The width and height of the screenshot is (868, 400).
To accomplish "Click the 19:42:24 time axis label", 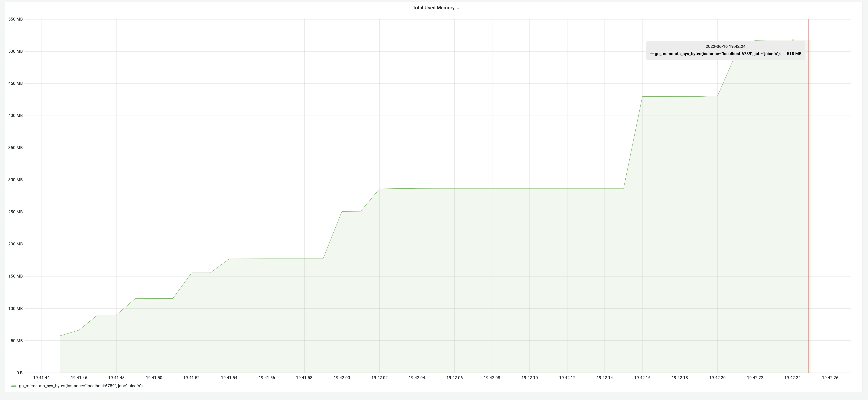I will [x=792, y=378].
